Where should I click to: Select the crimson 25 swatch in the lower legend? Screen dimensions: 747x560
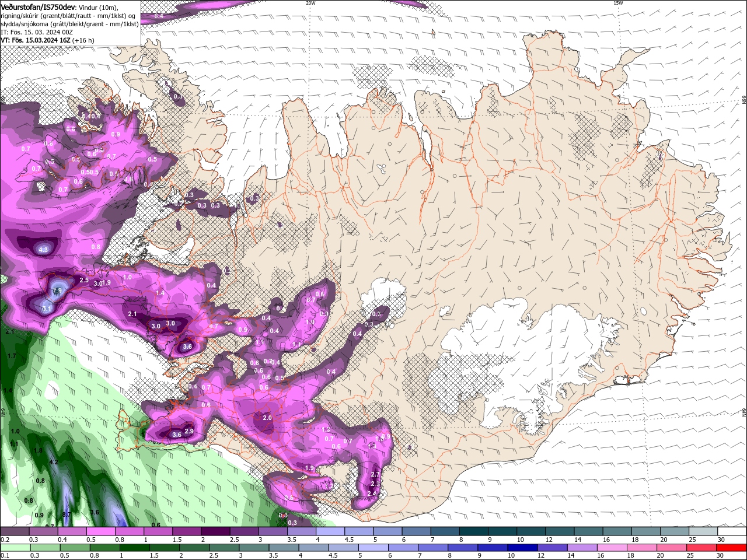tap(701, 548)
